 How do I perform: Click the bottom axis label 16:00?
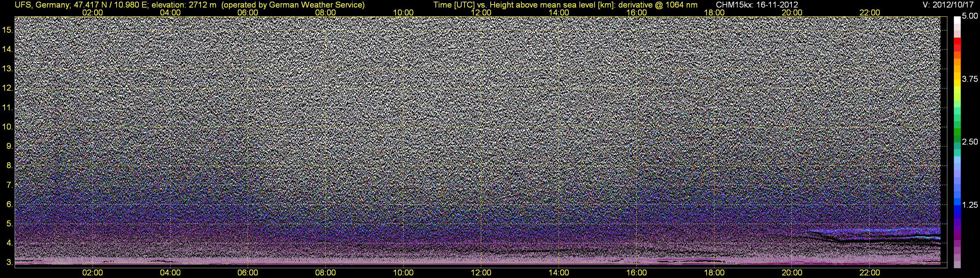coord(636,273)
